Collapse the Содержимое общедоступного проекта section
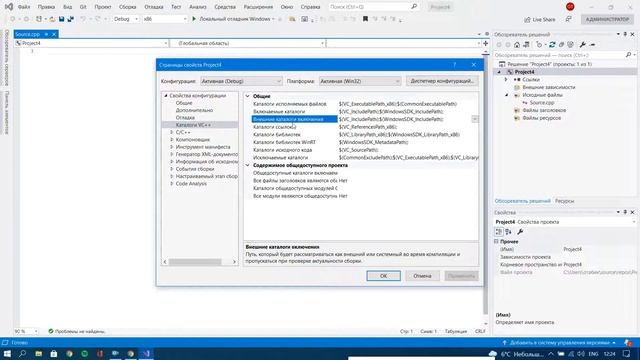 click(248, 165)
